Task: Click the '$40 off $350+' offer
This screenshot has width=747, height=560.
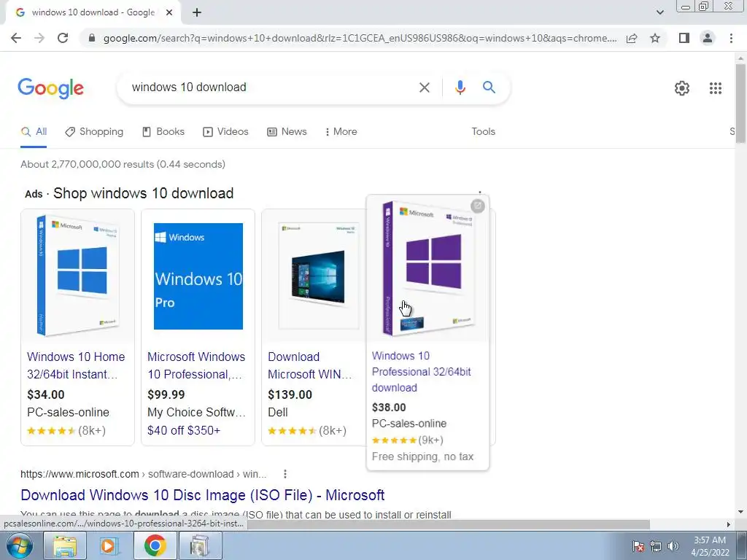Action: click(x=184, y=431)
